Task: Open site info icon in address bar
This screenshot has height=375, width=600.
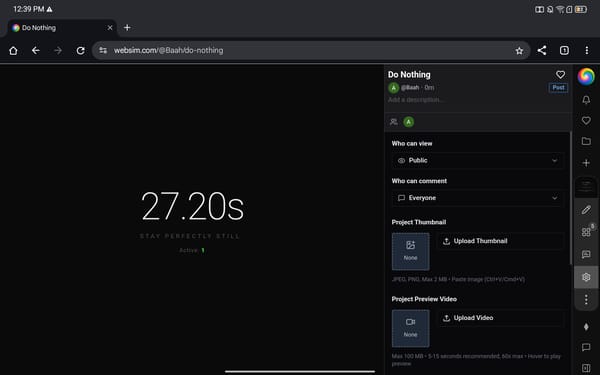Action: tap(103, 51)
